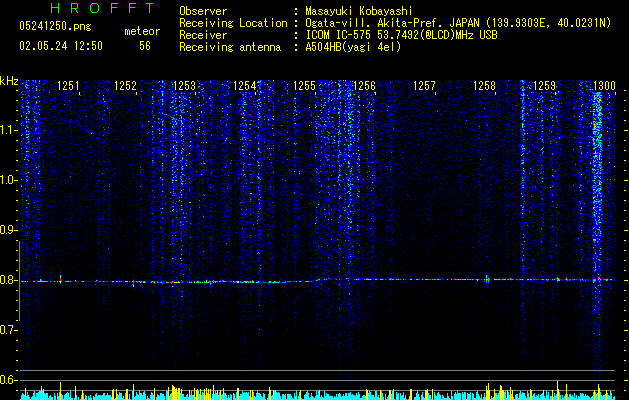The height and width of the screenshot is (400, 629).
Task: Click the frequency step in the 0.8 kHz carrier line
Action: pos(318,280)
